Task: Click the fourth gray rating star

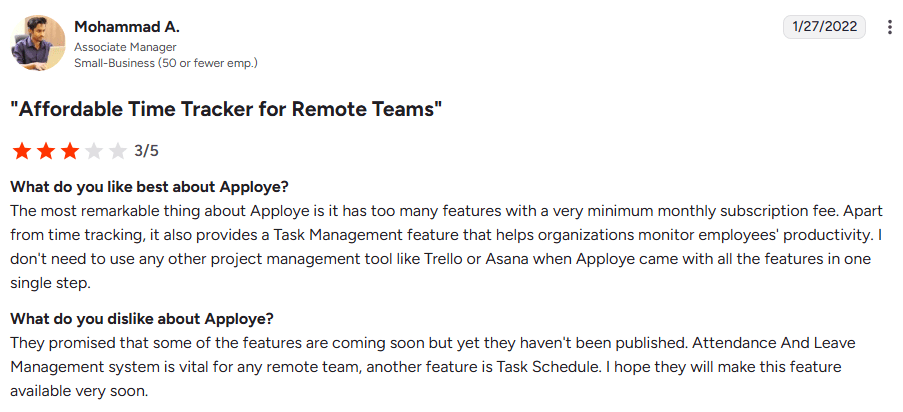Action: [94, 152]
